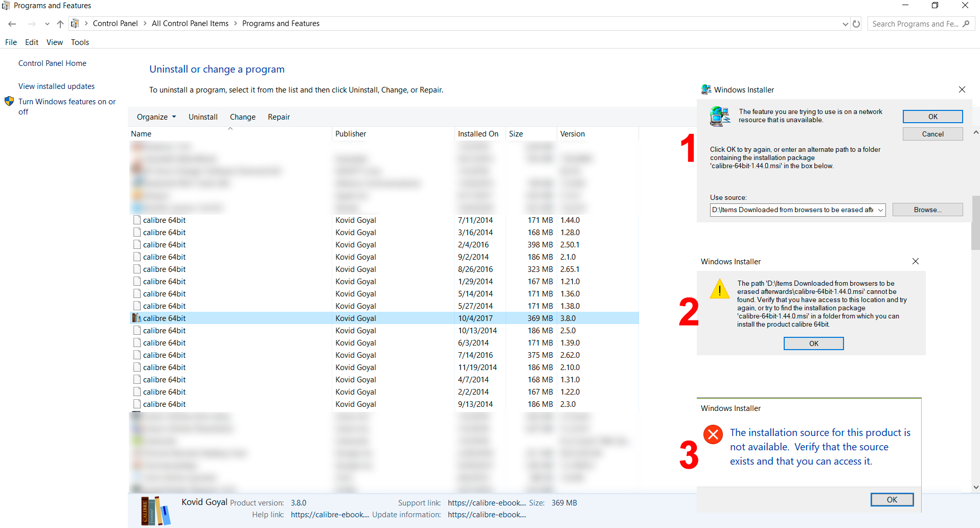980x528 pixels.
Task: Expand chevron after All Control Panel Items
Action: (236, 24)
